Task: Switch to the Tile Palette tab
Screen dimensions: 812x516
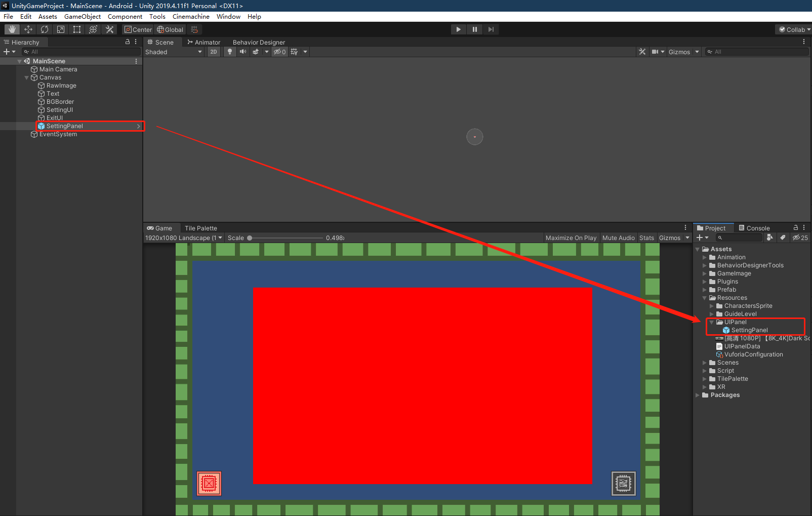Action: pos(200,228)
